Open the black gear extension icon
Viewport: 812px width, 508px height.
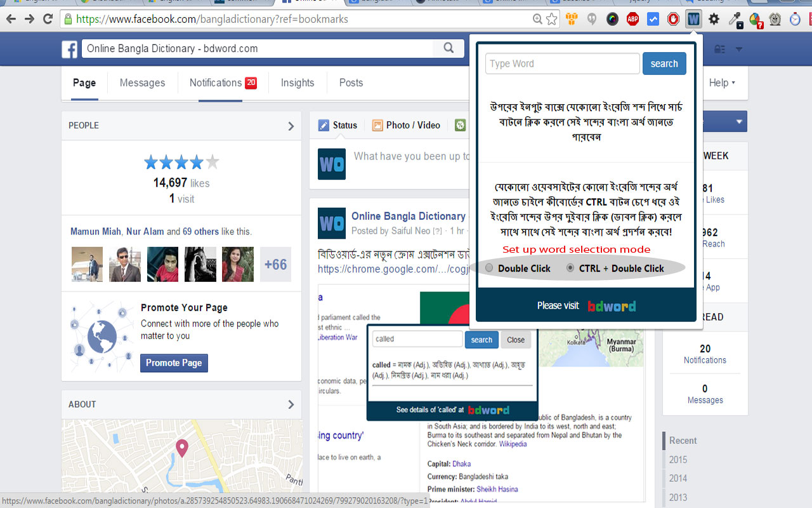[x=714, y=19]
